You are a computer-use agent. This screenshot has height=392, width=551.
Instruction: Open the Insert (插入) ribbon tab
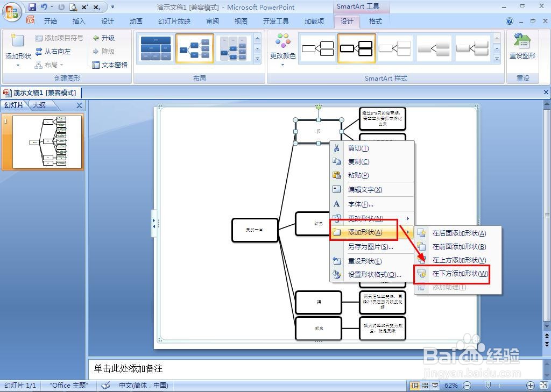click(x=79, y=22)
